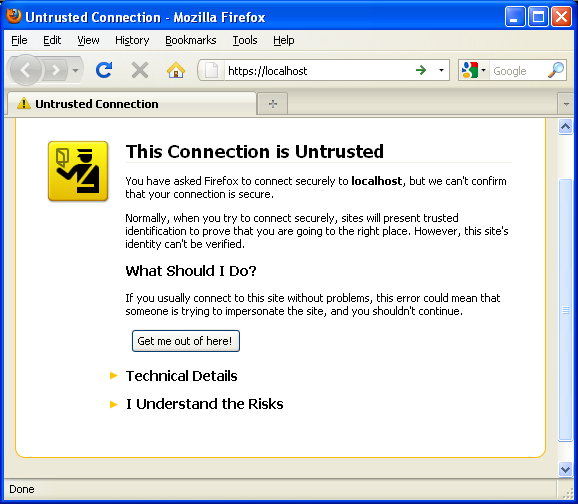Open the View menu
This screenshot has width=578, height=504.
coord(88,40)
